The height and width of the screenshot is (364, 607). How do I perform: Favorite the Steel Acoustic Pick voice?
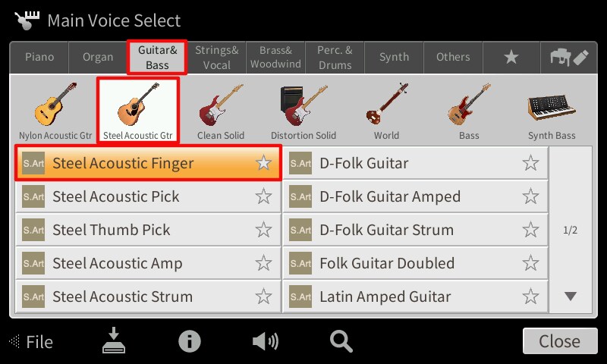click(263, 196)
